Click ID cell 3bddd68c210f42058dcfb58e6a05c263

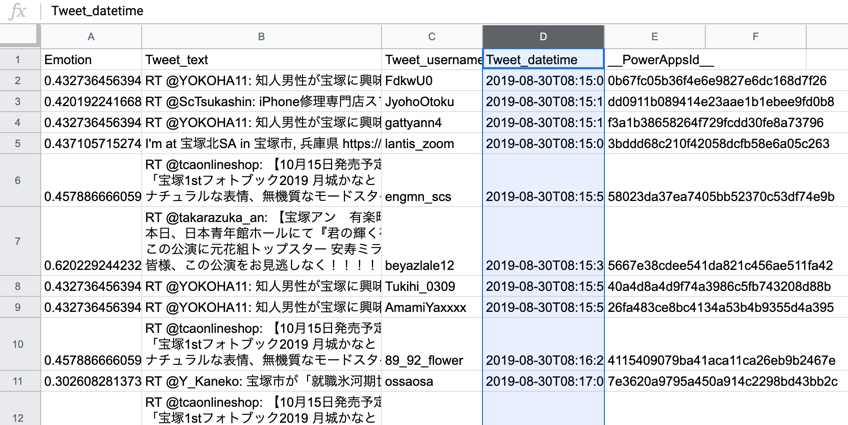coord(718,144)
